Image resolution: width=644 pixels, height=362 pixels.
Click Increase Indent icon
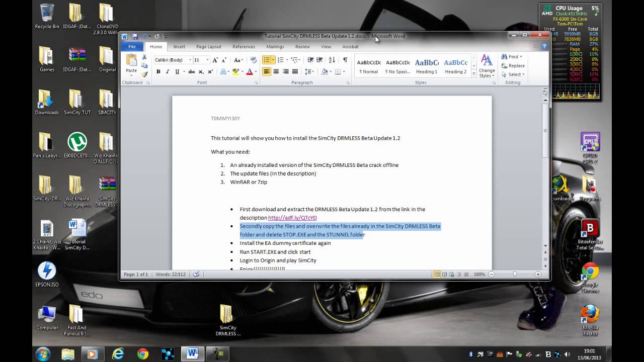tap(319, 60)
